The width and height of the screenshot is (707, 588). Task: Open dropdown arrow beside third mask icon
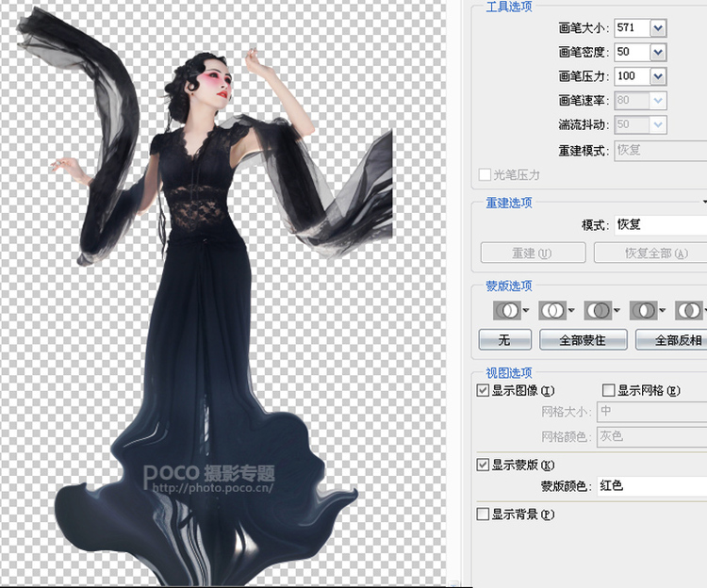point(617,310)
